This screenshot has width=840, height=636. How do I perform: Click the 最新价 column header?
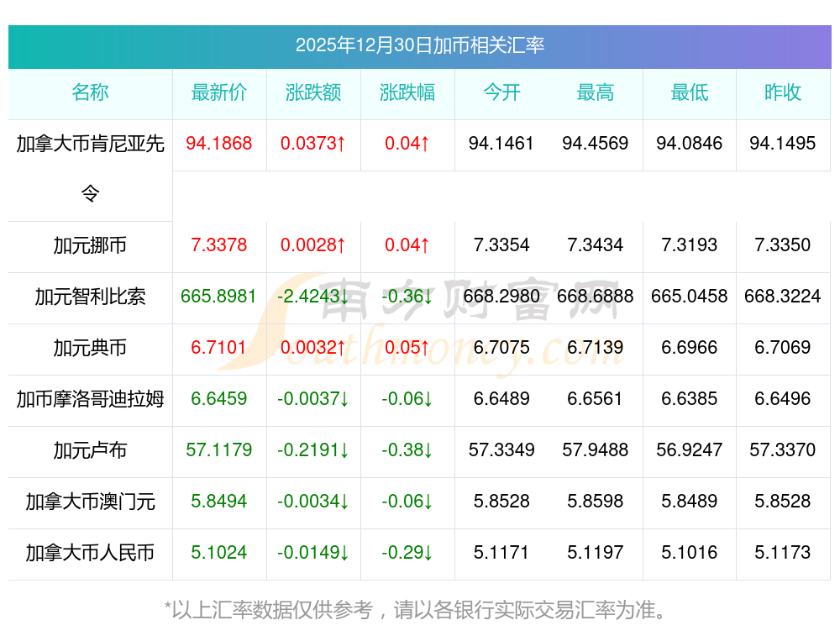(219, 92)
